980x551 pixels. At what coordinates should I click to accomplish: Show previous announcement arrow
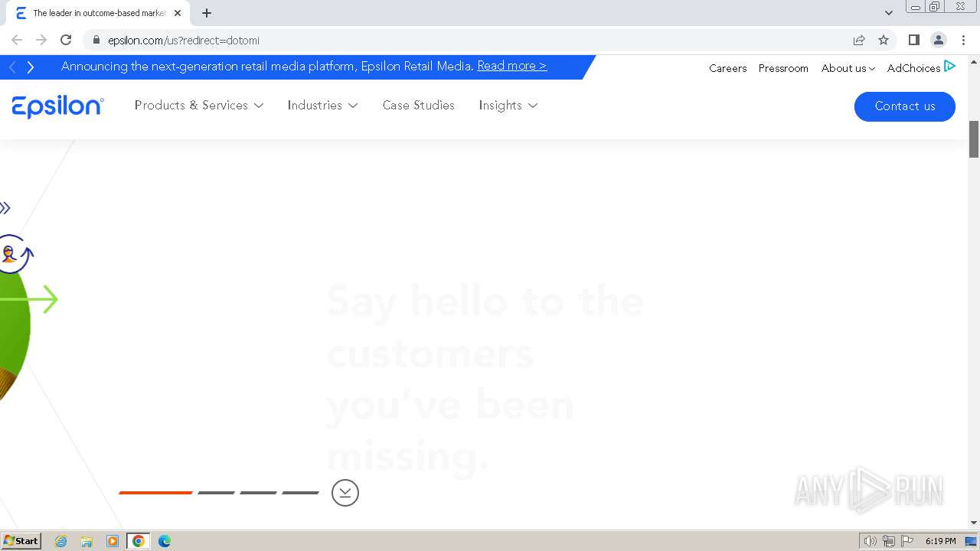[12, 67]
